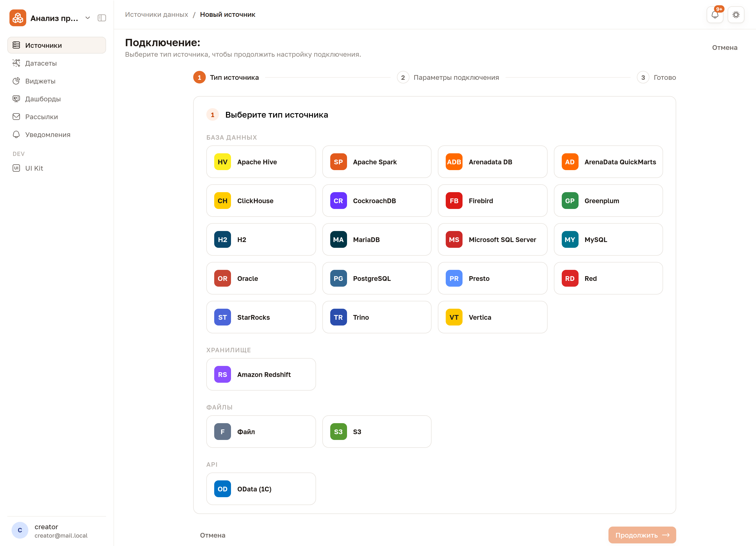Open Источники in sidebar
The height and width of the screenshot is (546, 756).
(57, 45)
